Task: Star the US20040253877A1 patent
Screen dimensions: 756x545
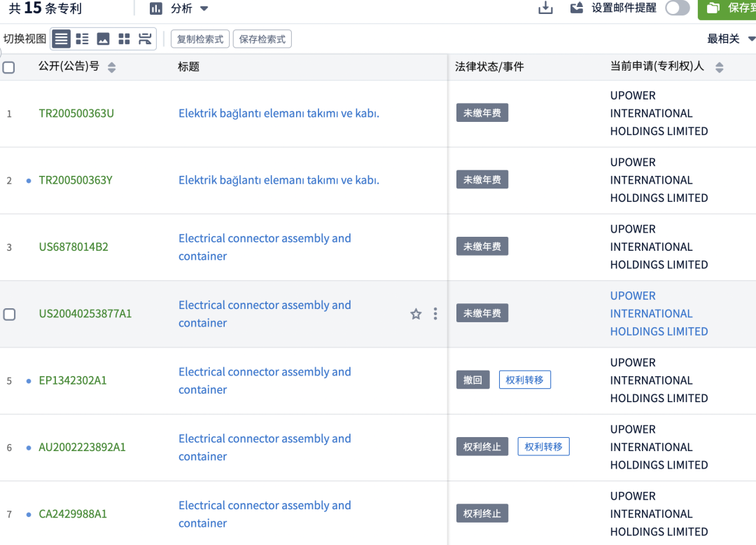Action: (x=416, y=314)
